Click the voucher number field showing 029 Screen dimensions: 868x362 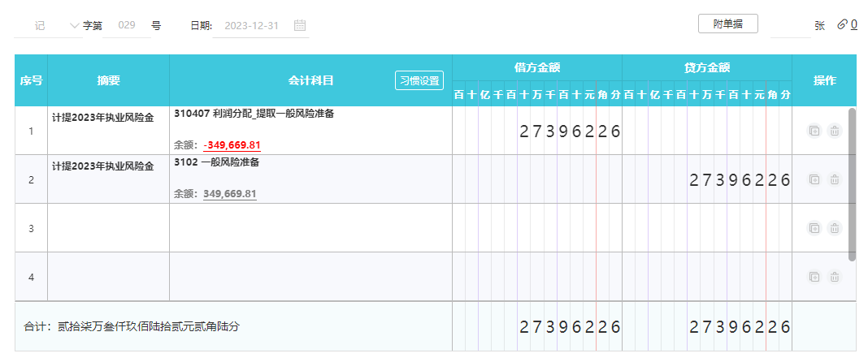pyautogui.click(x=126, y=25)
